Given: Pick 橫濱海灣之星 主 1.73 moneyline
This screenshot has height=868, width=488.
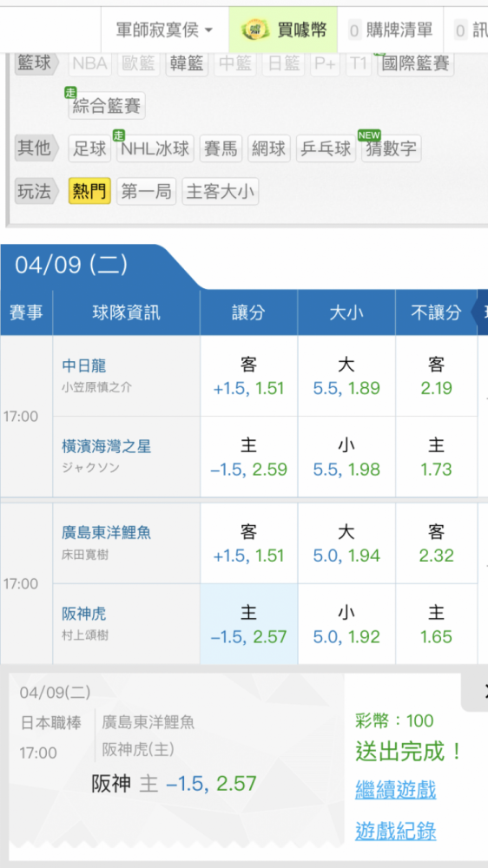Looking at the screenshot, I should coord(437,457).
